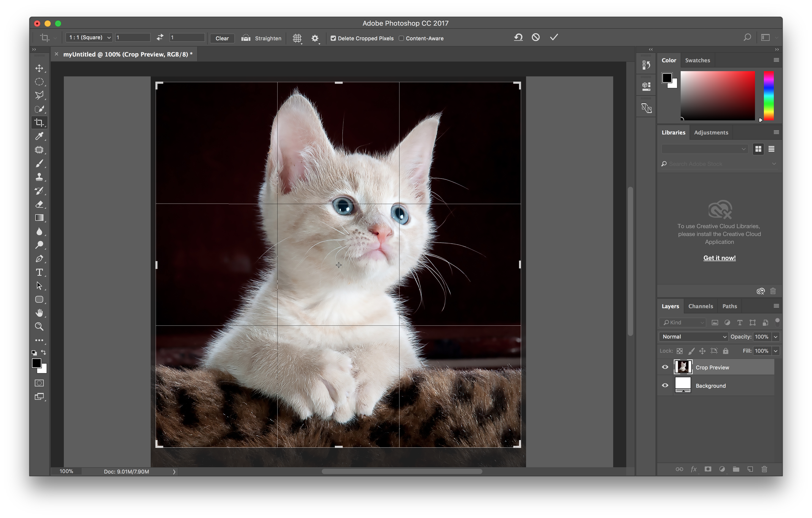Open the crop settings gear menu
This screenshot has height=518, width=812.
(315, 38)
